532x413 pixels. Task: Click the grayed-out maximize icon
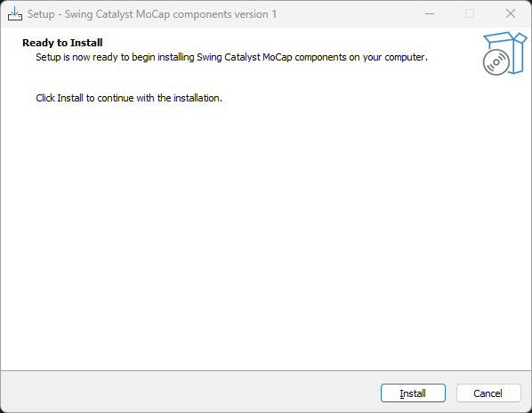[470, 14]
